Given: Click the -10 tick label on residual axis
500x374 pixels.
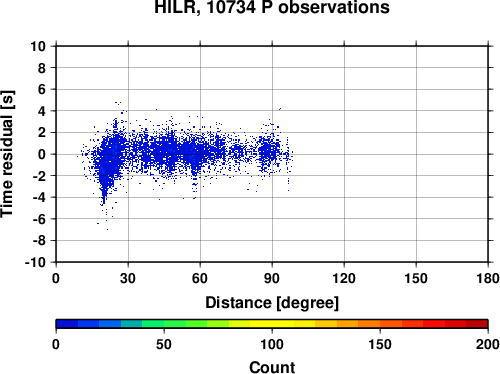Looking at the screenshot, I should [x=35, y=262].
